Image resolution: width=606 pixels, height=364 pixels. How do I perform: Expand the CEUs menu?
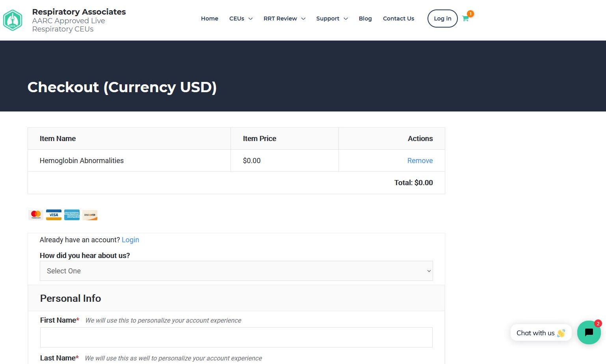tap(241, 19)
